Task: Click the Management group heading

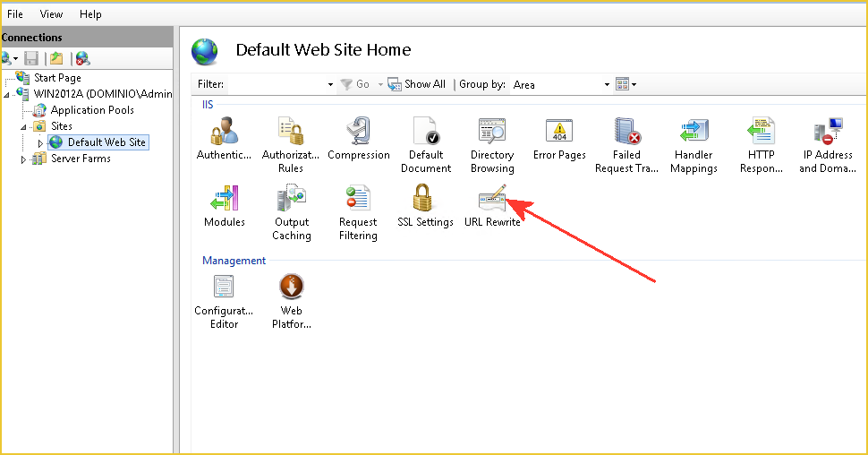Action: click(x=234, y=261)
